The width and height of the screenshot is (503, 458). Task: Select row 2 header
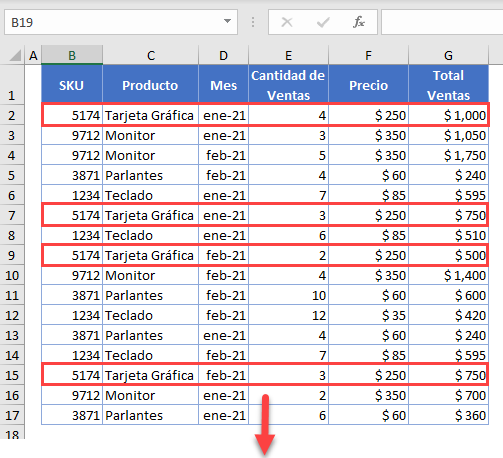12,115
